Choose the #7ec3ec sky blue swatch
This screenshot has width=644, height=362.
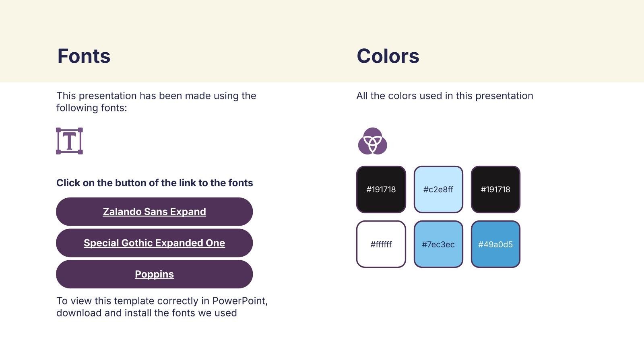coord(438,244)
